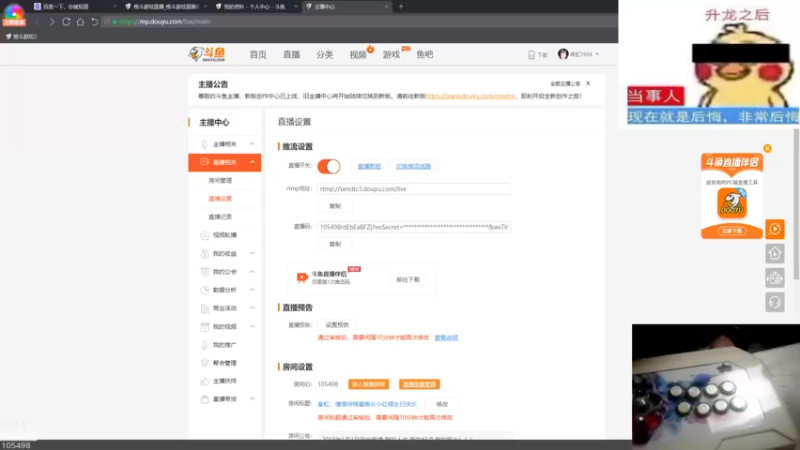The width and height of the screenshot is (800, 450).
Task: Click the headset customer service floating icon
Action: 774,302
